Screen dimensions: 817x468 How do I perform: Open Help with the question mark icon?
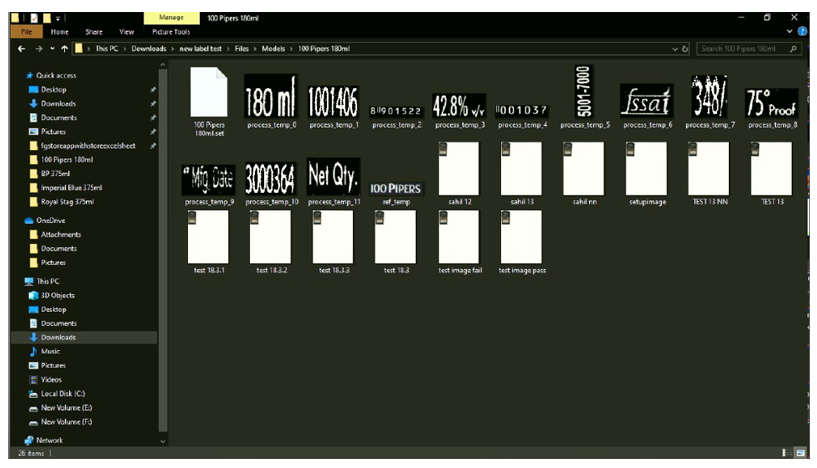[x=803, y=32]
